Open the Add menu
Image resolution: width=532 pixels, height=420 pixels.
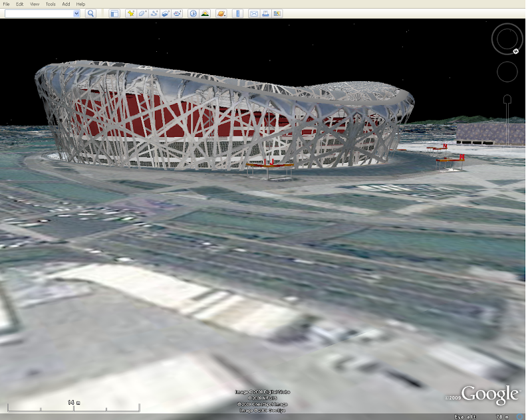point(66,4)
